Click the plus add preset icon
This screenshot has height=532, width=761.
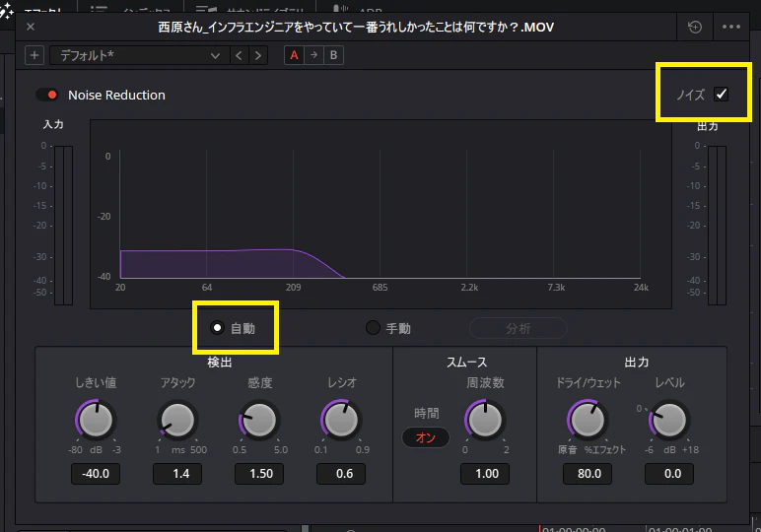(35, 55)
